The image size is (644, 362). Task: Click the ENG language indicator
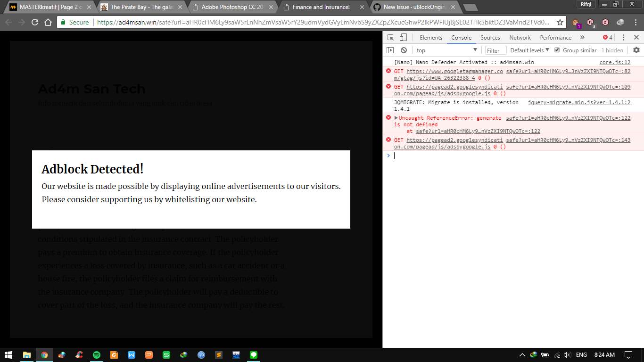tap(581, 355)
